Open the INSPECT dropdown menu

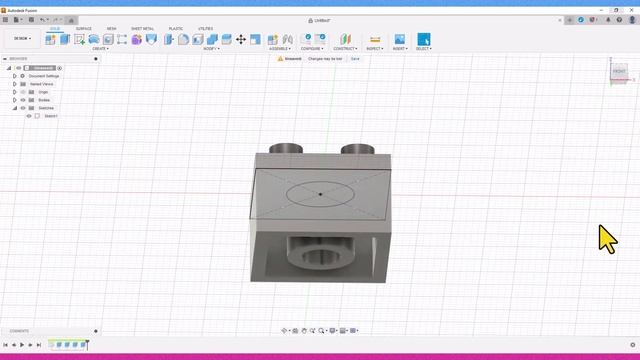(x=375, y=49)
